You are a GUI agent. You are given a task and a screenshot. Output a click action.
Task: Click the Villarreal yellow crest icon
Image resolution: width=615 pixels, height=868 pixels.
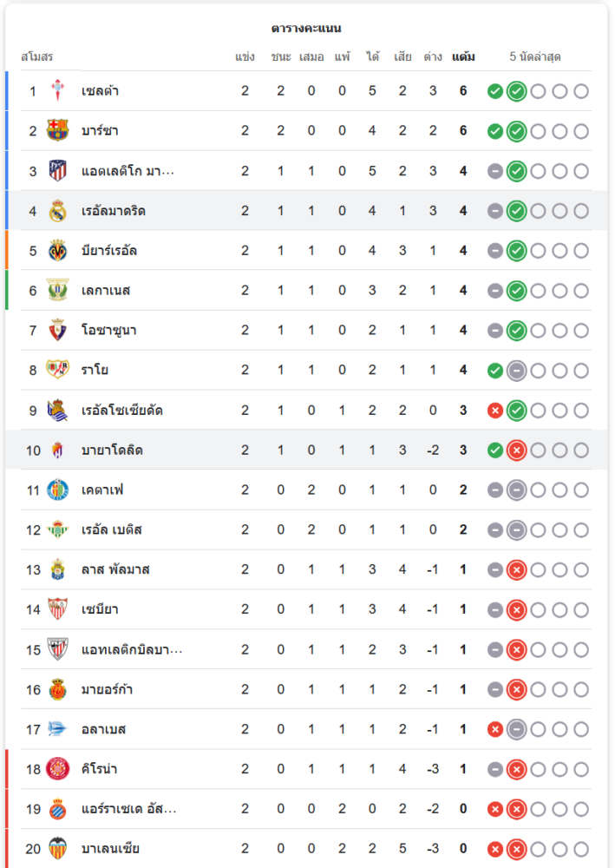57,251
